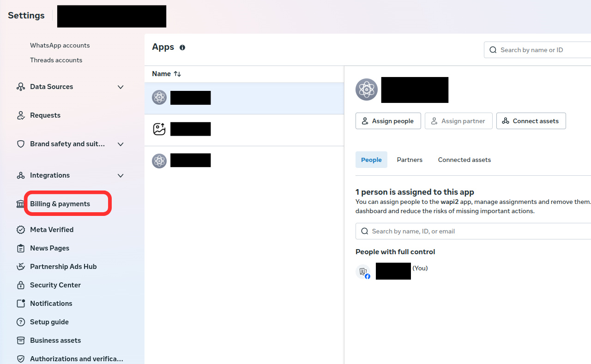Click the Security Center lock icon
Image resolution: width=591 pixels, height=364 pixels.
coord(20,285)
